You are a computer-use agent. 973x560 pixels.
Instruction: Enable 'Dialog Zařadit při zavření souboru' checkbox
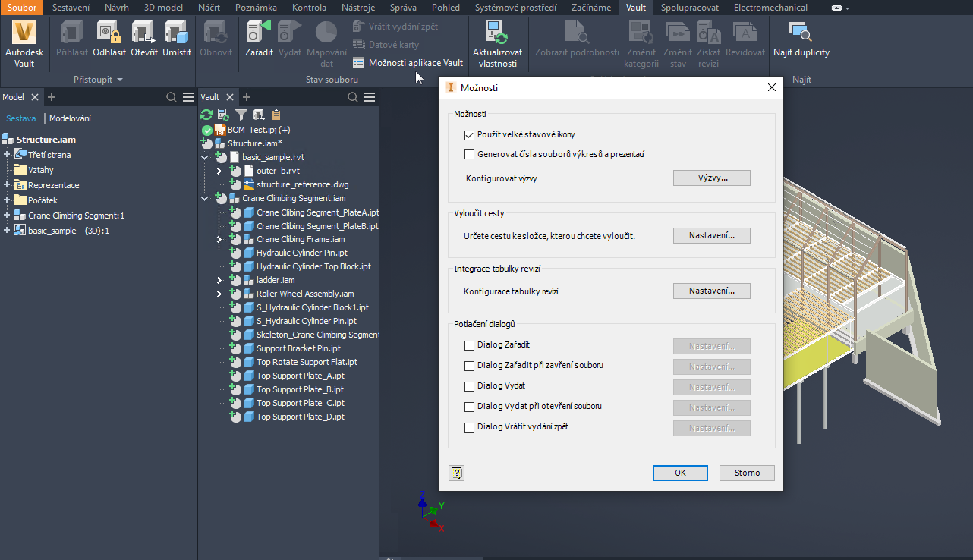(x=469, y=366)
